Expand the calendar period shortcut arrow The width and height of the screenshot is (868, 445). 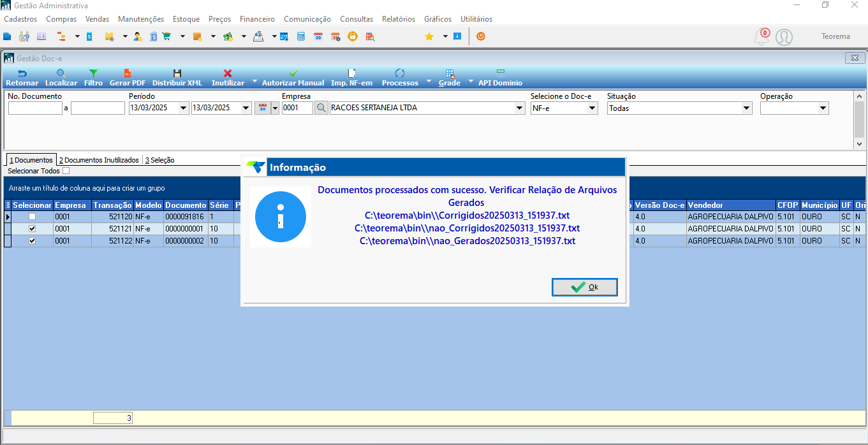pos(276,108)
